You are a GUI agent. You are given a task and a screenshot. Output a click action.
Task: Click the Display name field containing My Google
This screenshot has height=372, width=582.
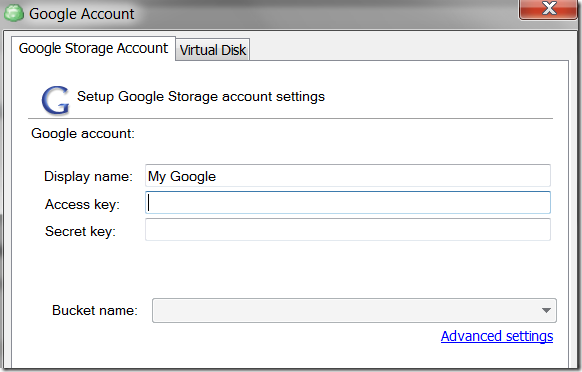[348, 176]
